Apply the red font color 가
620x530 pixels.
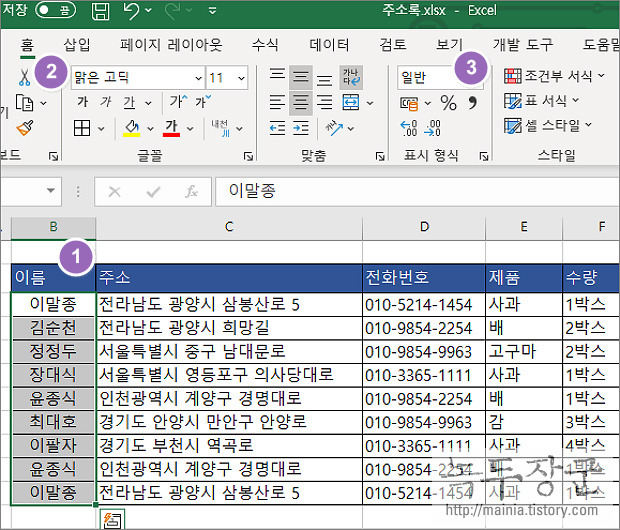pos(171,128)
